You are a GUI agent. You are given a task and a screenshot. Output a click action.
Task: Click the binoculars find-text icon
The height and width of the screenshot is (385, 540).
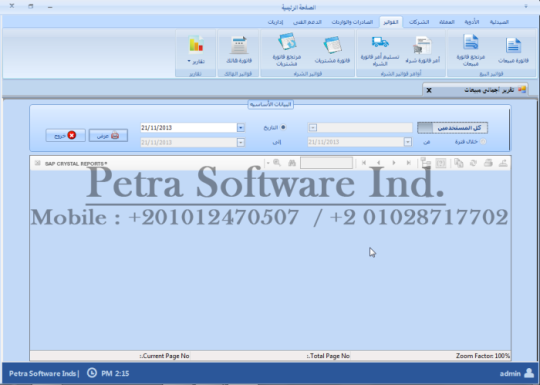[x=292, y=163]
